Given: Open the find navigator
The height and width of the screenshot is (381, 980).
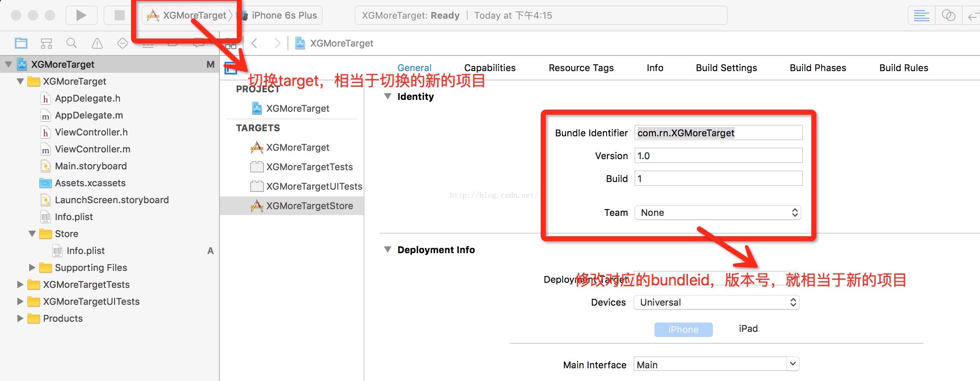Looking at the screenshot, I should click(72, 43).
